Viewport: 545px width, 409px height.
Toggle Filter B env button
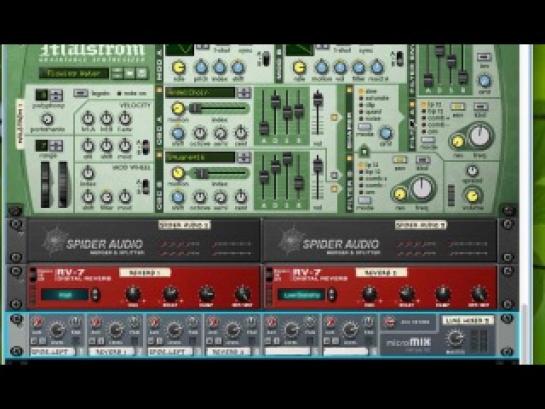click(x=399, y=159)
